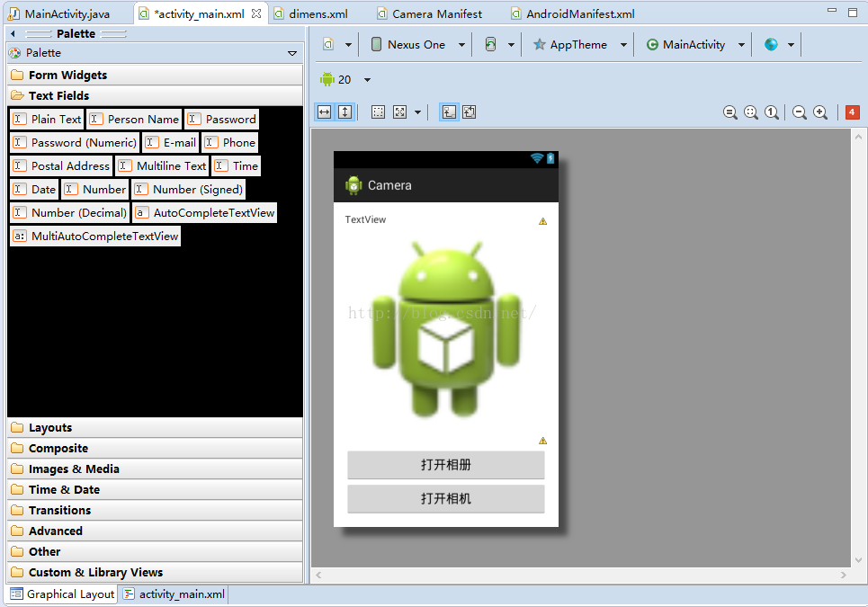Open the locale dropdown arrow
Screen dimensions: 868x607
[791, 45]
